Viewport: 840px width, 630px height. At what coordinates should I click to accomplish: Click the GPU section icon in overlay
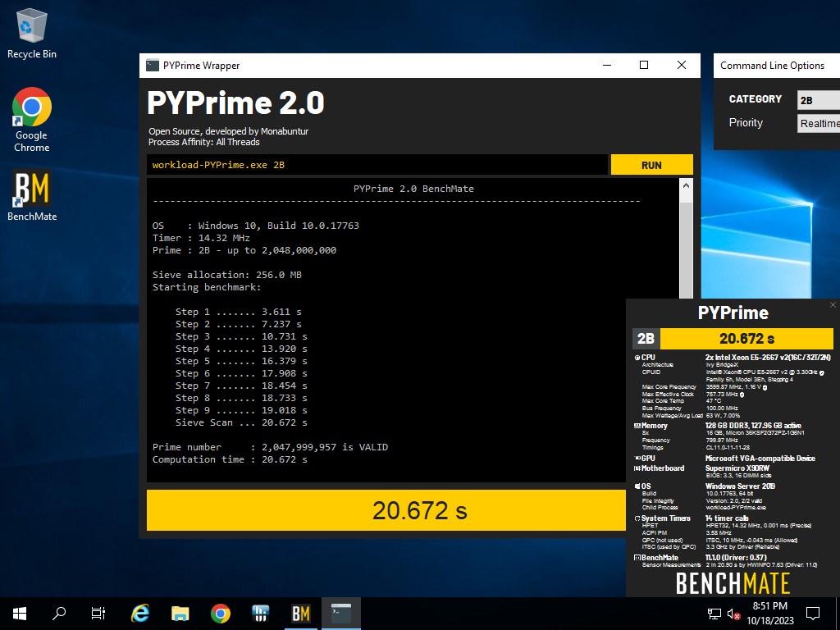click(x=637, y=458)
